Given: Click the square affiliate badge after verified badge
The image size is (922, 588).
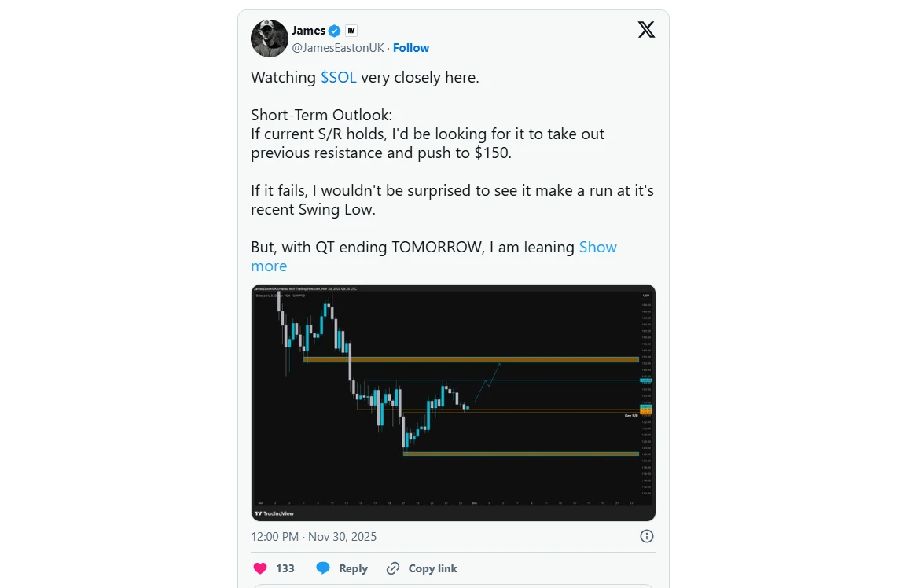Looking at the screenshot, I should point(351,31).
